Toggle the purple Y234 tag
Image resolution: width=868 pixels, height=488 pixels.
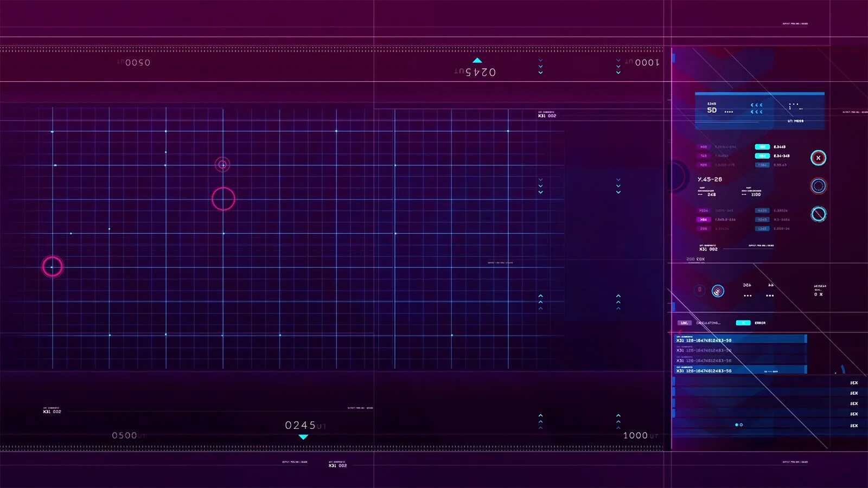tap(704, 210)
